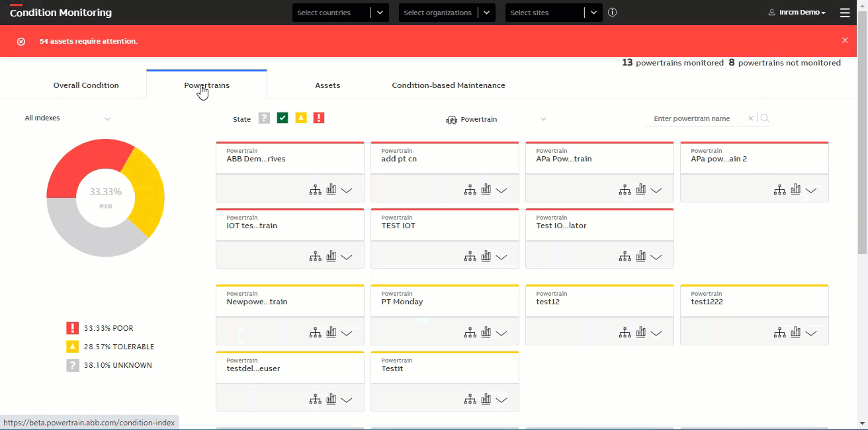Open bar chart icon on IOT tes...train card
This screenshot has width=868, height=430.
[331, 257]
